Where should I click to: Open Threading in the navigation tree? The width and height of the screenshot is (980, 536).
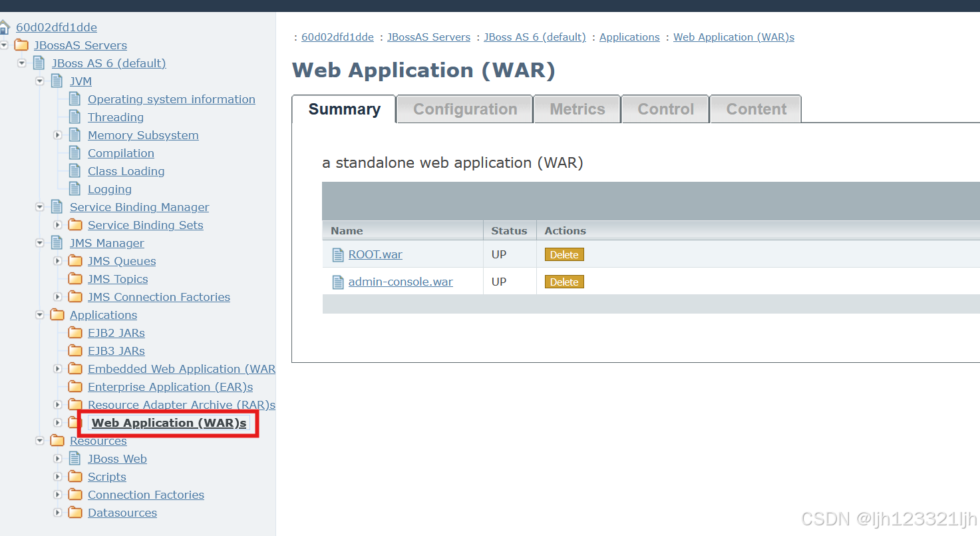[x=116, y=117]
